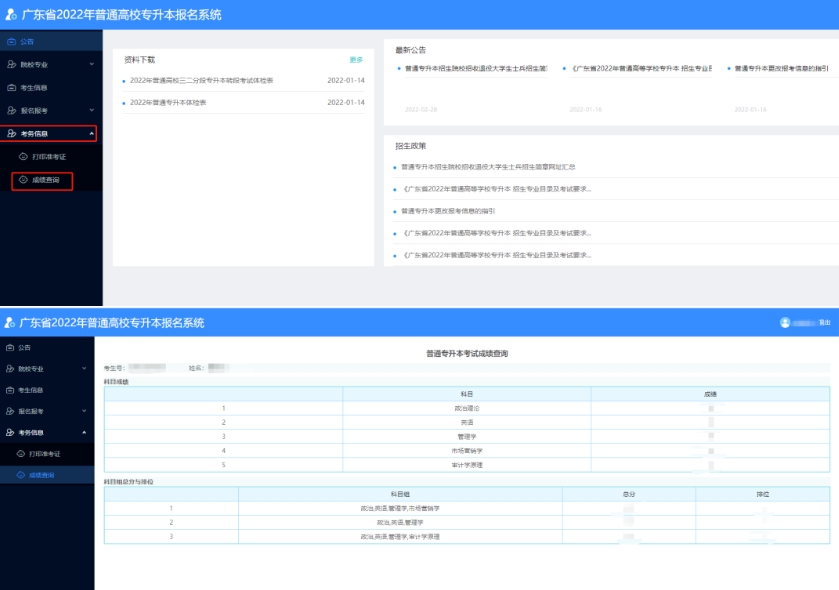Click the 资料下载 panel heading
This screenshot has height=590, width=839.
click(x=140, y=59)
